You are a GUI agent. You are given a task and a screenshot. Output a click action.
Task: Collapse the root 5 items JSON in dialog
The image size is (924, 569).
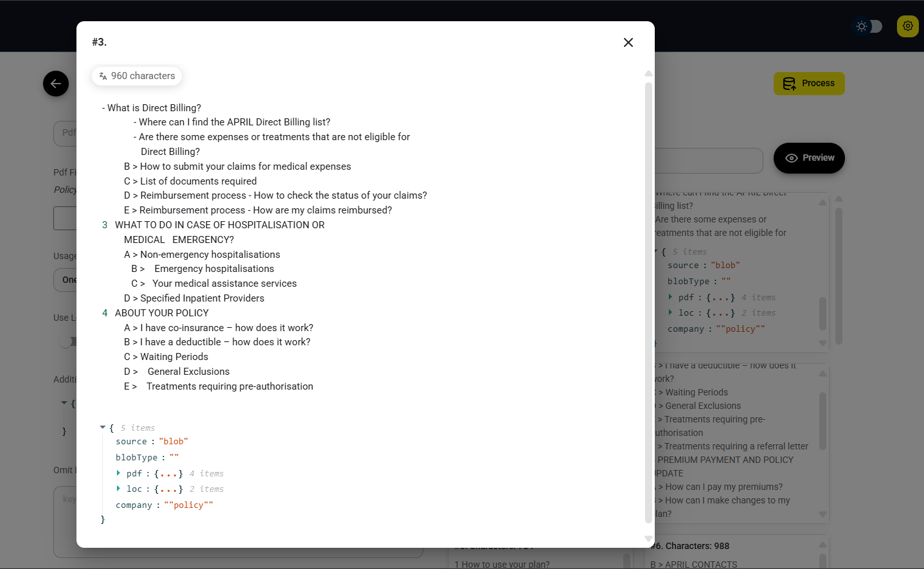coord(103,428)
